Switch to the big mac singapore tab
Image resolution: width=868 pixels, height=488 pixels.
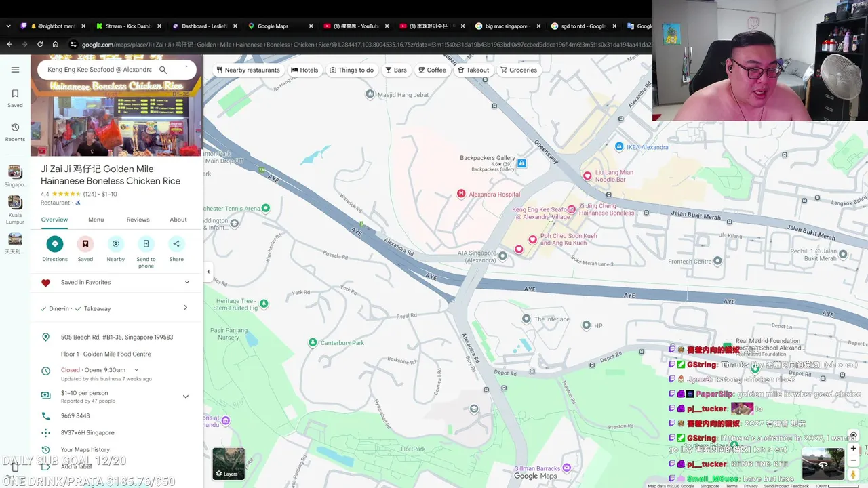point(507,26)
